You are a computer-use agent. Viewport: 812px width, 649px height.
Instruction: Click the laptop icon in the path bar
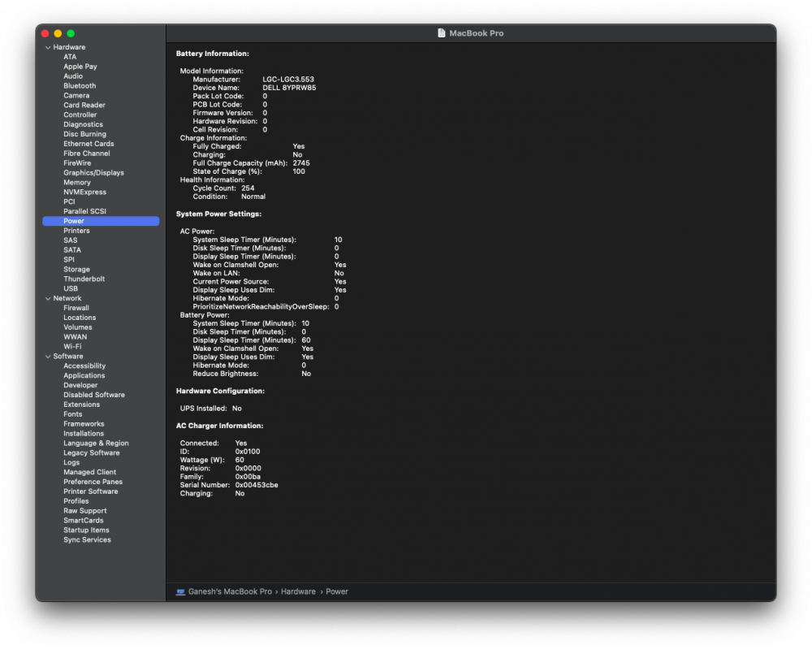[180, 592]
